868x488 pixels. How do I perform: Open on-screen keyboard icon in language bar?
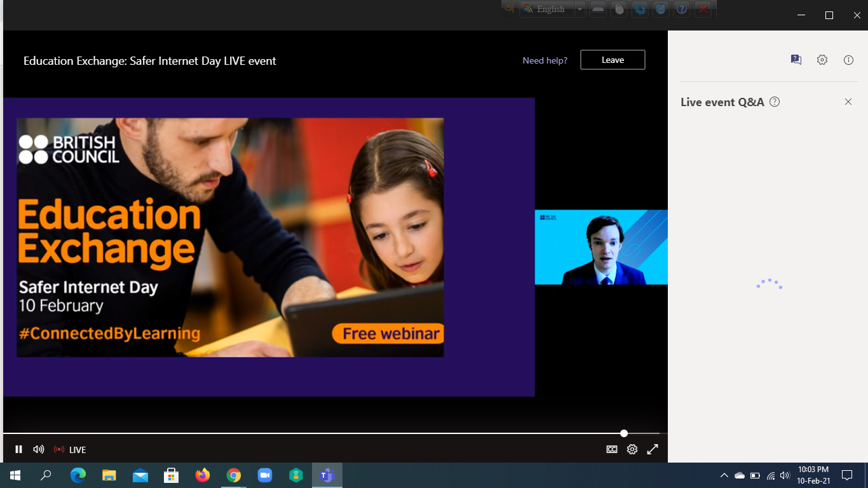pos(598,9)
